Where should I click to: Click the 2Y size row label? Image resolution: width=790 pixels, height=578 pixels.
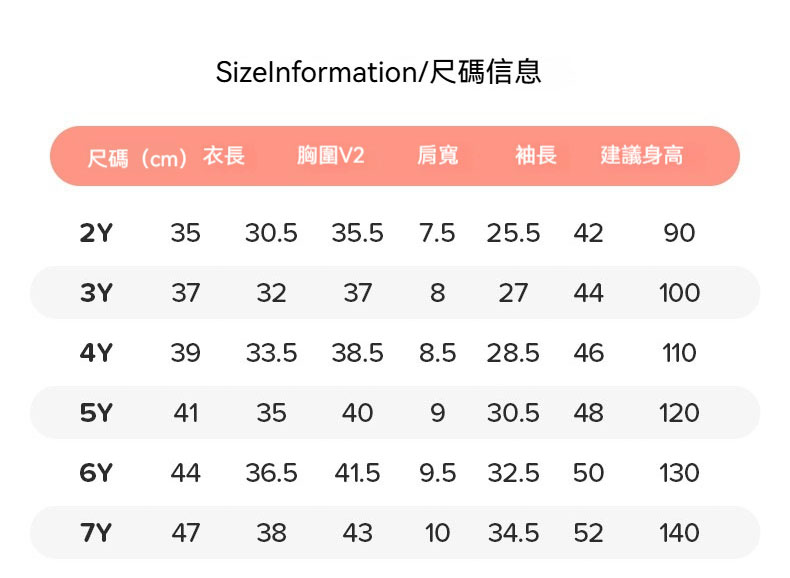[96, 233]
